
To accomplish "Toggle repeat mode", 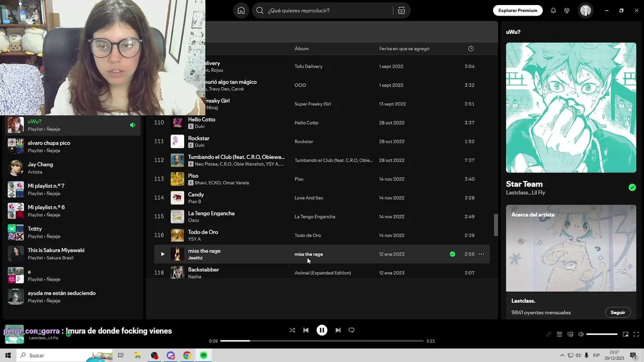I will pyautogui.click(x=352, y=330).
